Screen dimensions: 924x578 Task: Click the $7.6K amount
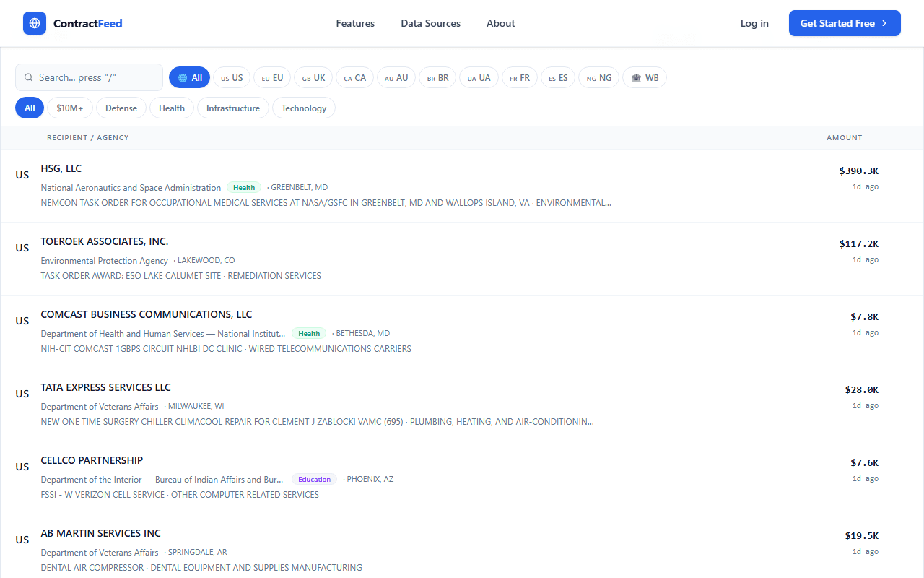(x=865, y=463)
